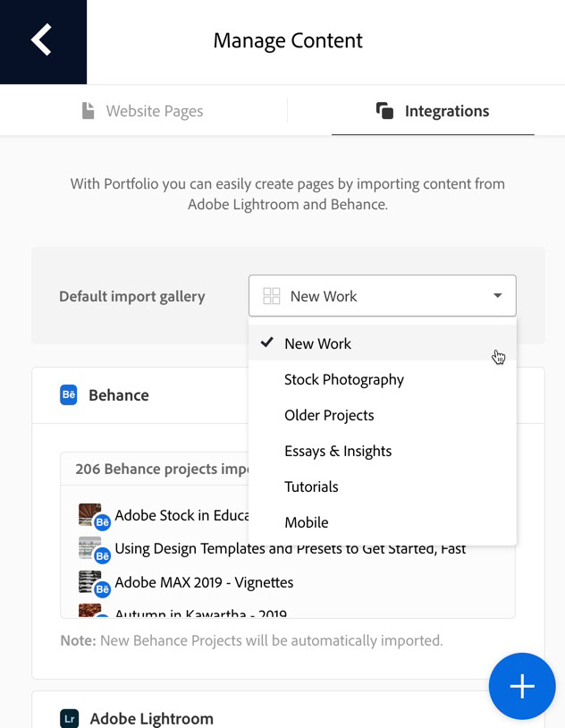The image size is (565, 728).
Task: Choose Stock Photography from the gallery list
Action: click(x=344, y=379)
